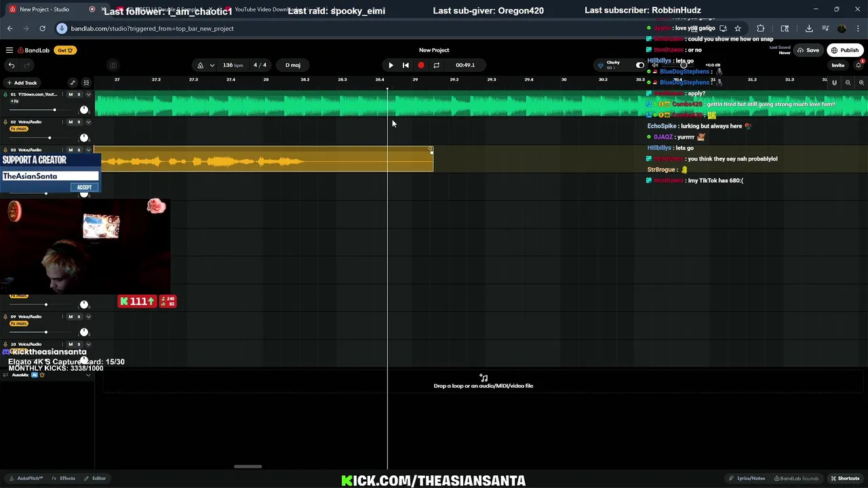The width and height of the screenshot is (868, 488).
Task: Zoom out the timeline
Action: 848,83
